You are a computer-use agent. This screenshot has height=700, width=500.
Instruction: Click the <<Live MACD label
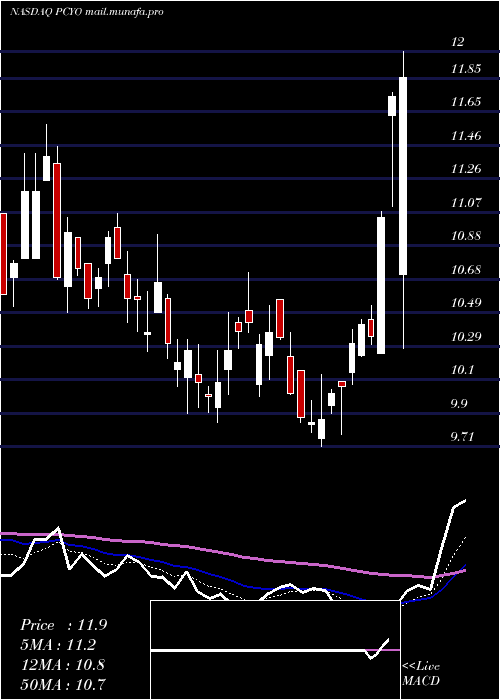(421, 673)
